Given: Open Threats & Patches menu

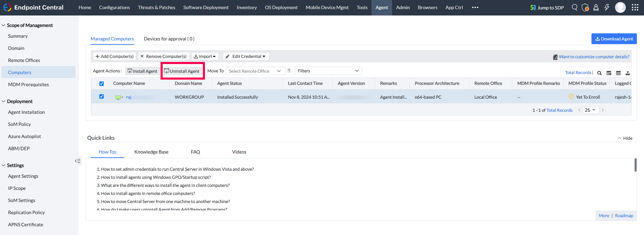Looking at the screenshot, I should tap(157, 7).
